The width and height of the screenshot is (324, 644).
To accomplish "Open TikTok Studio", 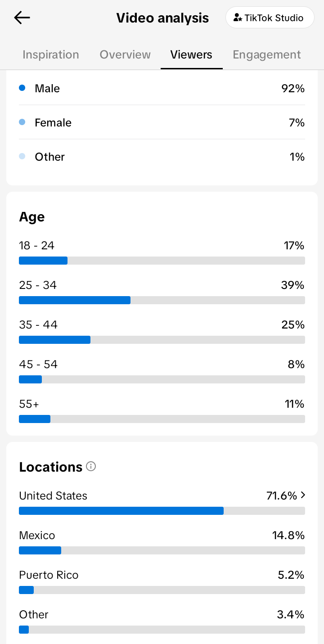I will [x=270, y=18].
